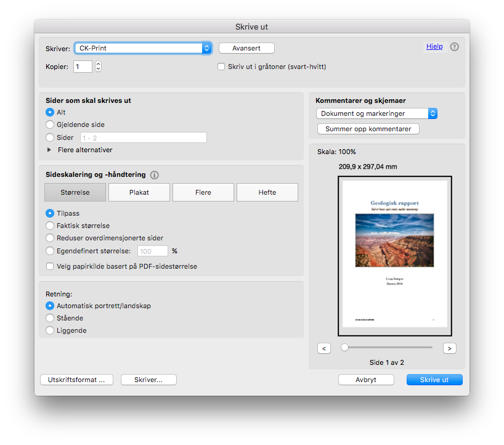Click the Sider page range field
The width and height of the screenshot is (504, 445).
coord(144,137)
